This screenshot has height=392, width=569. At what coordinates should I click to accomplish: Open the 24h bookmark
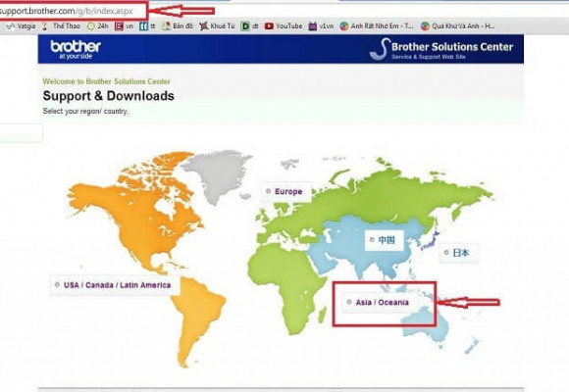point(98,26)
